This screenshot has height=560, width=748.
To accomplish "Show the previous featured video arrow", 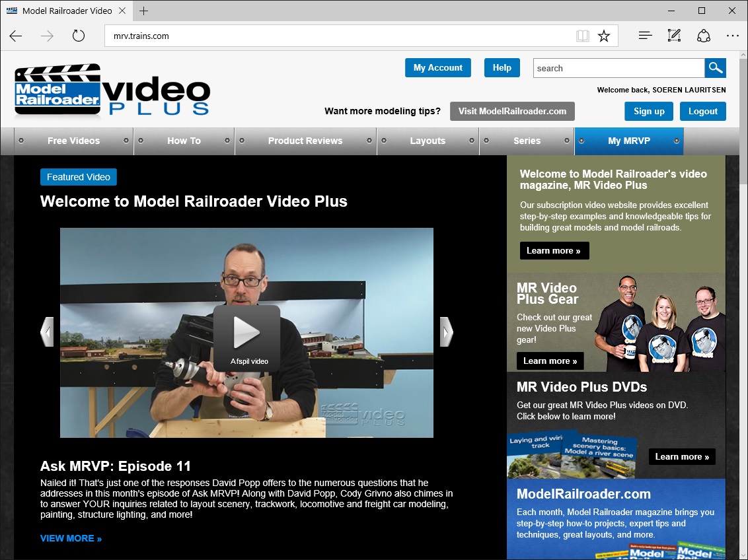I will pos(47,332).
